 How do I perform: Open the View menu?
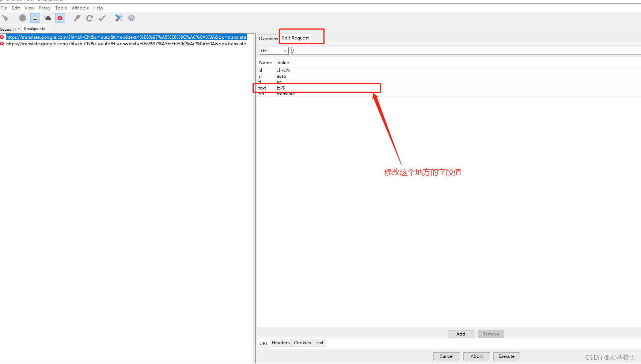pyautogui.click(x=29, y=8)
